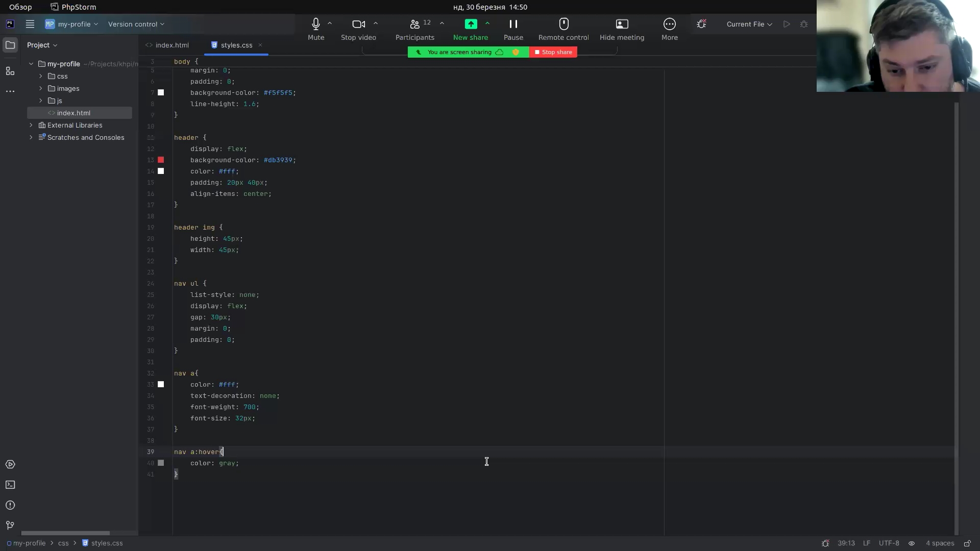Expand the css folder in project tree
This screenshot has height=551, width=980.
pos(41,76)
